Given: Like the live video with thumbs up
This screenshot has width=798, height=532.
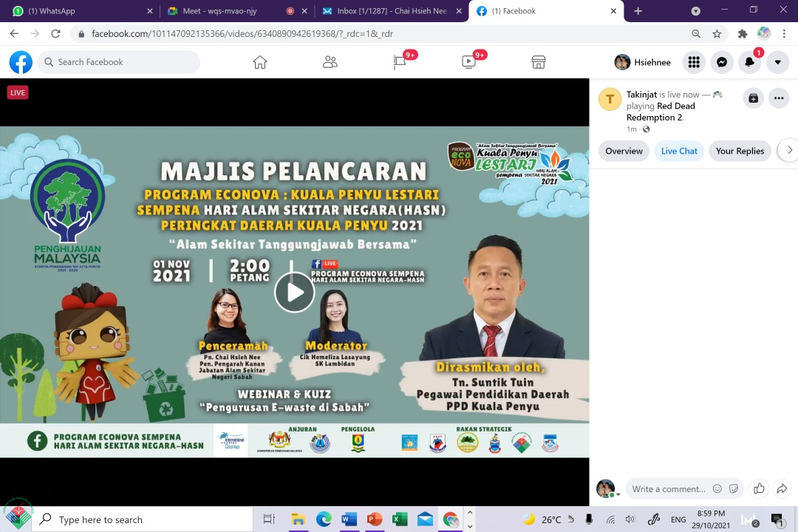Looking at the screenshot, I should tap(759, 488).
